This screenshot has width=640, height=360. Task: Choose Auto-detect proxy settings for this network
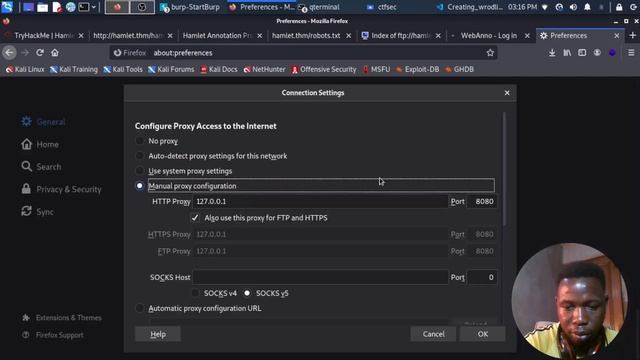click(140, 156)
